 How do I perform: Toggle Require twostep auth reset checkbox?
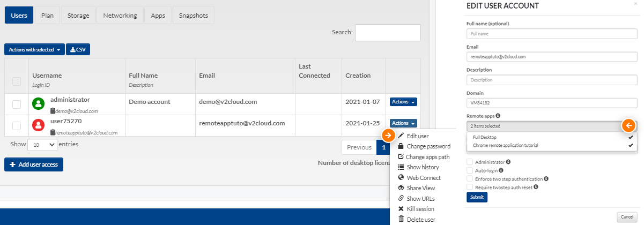pyautogui.click(x=470, y=187)
